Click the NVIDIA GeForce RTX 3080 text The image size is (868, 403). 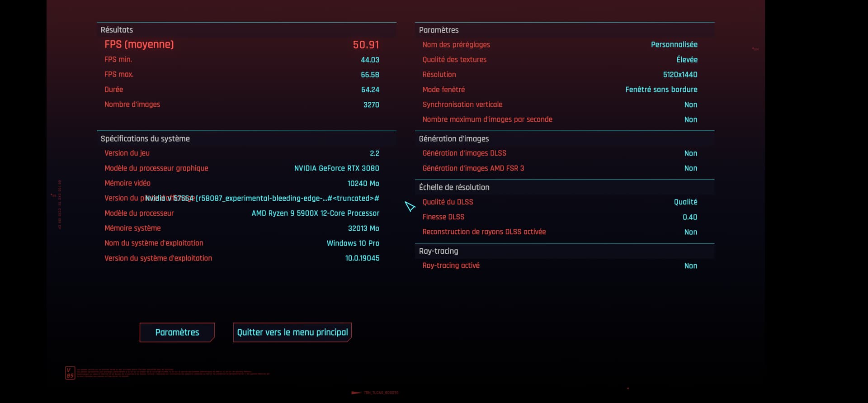pos(336,168)
